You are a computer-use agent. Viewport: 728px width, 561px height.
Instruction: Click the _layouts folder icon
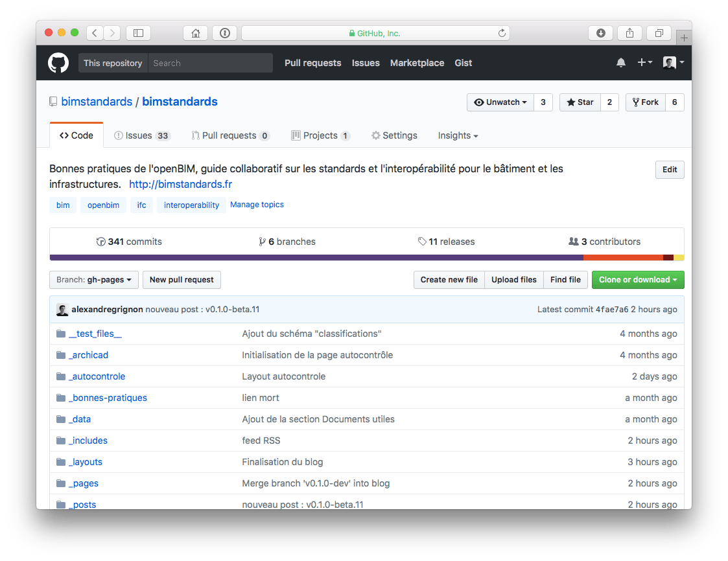pyautogui.click(x=61, y=462)
